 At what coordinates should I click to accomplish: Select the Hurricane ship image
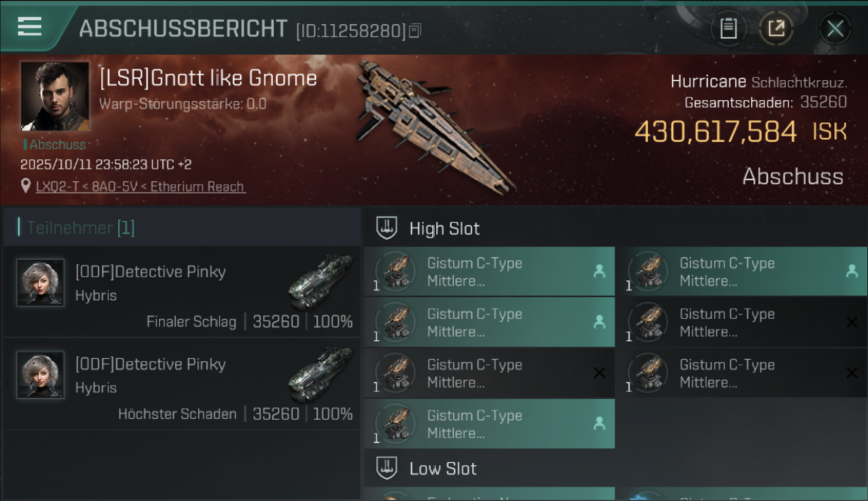tap(435, 125)
